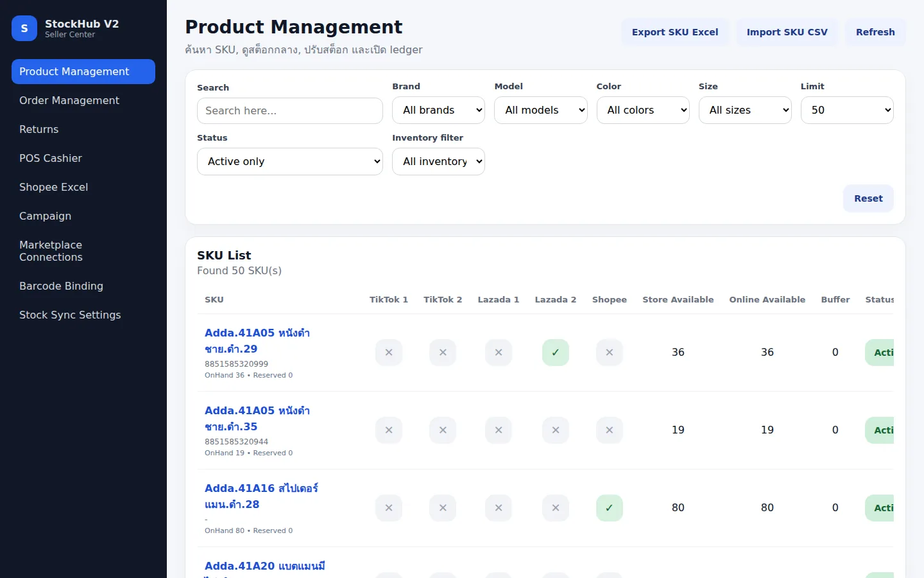The width and height of the screenshot is (924, 578).
Task: Toggle Shopee for Adda.41A05 ชาย.ดำ.35
Action: click(610, 430)
